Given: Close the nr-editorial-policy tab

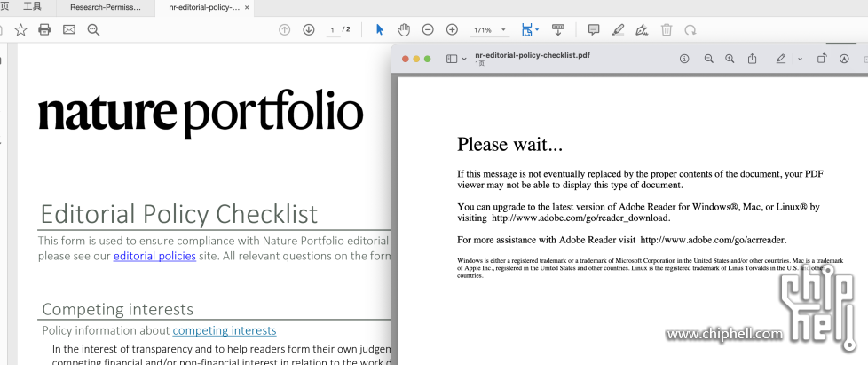Looking at the screenshot, I should point(247,8).
